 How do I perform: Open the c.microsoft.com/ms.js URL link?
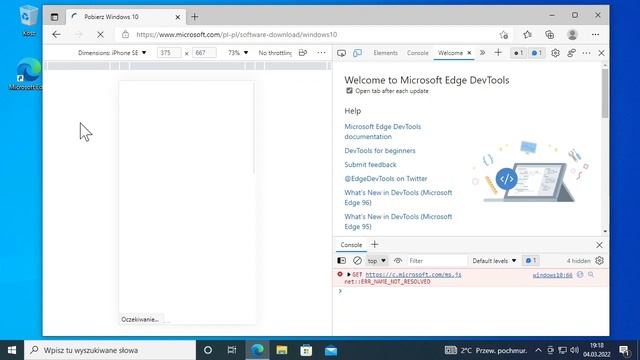click(x=413, y=275)
